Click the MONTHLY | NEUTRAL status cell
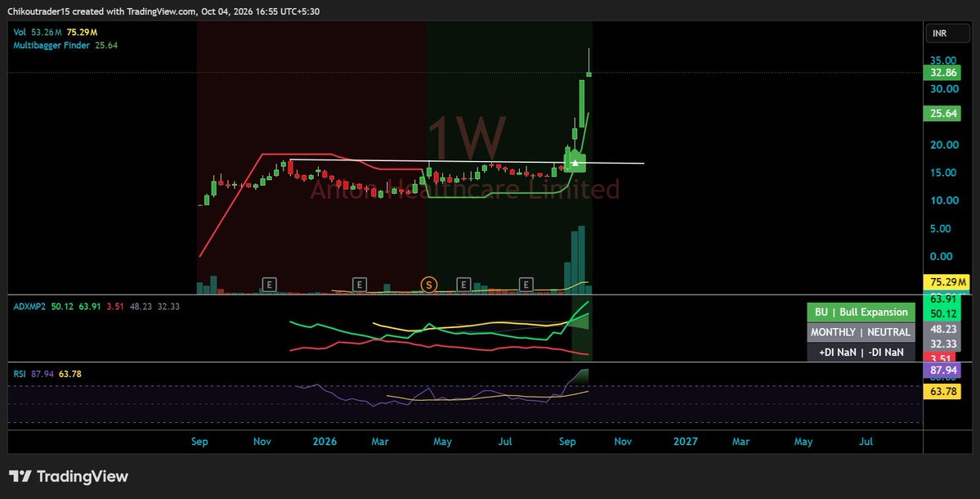980x499 pixels. point(861,332)
